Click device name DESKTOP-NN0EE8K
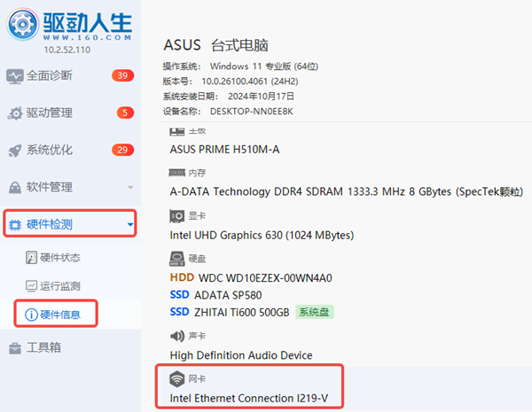 (x=252, y=112)
